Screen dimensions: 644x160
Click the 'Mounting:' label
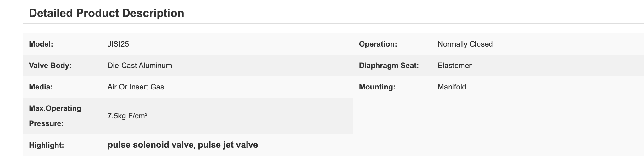click(x=377, y=87)
